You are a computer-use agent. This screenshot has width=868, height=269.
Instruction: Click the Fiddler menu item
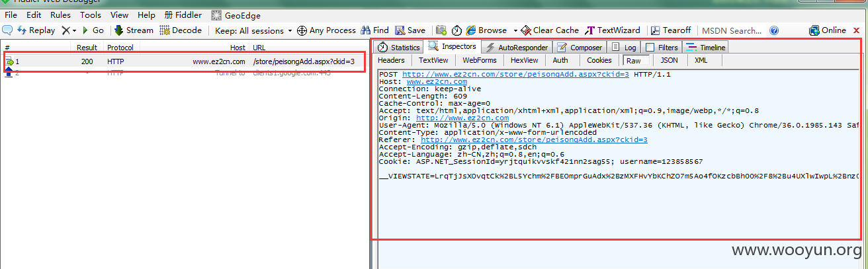(183, 15)
